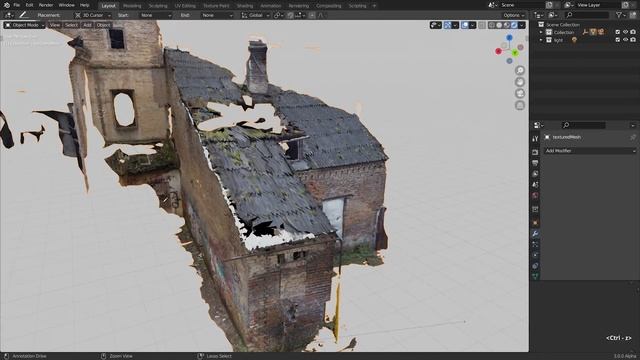Add new collection in outliner header
The image size is (640, 360).
pyautogui.click(x=633, y=15)
